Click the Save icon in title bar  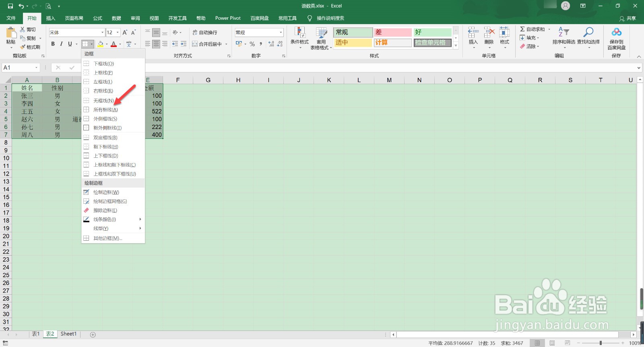click(10, 6)
